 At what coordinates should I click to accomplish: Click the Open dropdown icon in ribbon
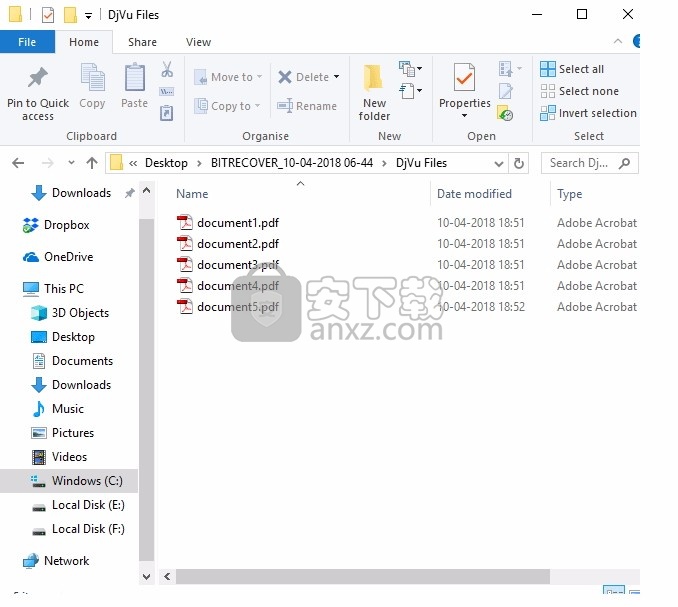click(x=510, y=69)
